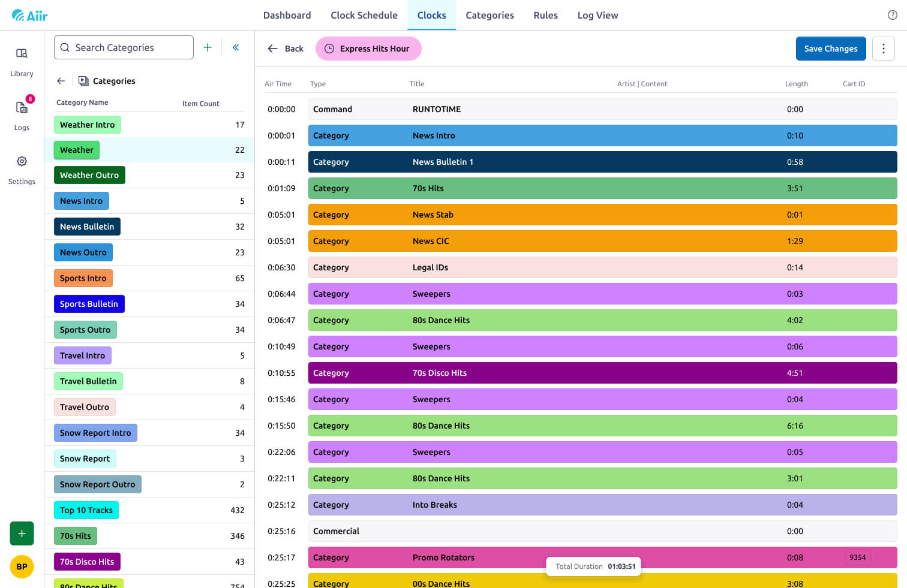Select the News Outro category
907x588 pixels.
(x=83, y=252)
